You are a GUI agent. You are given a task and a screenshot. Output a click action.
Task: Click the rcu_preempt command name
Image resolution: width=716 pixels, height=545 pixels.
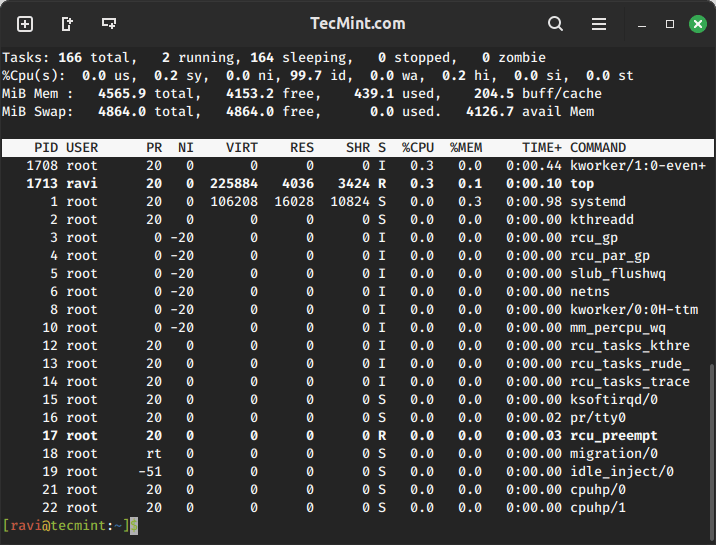click(x=614, y=436)
